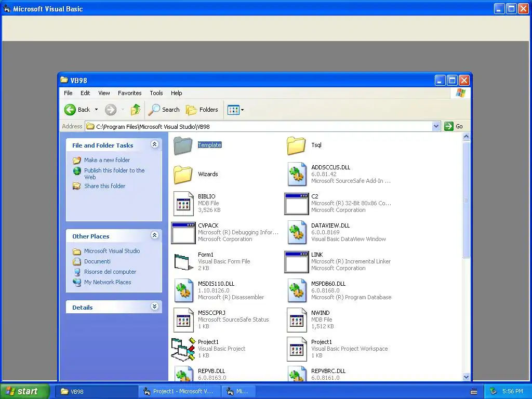This screenshot has height=399, width=532.
Task: Open the Favorites menu
Action: [x=129, y=93]
